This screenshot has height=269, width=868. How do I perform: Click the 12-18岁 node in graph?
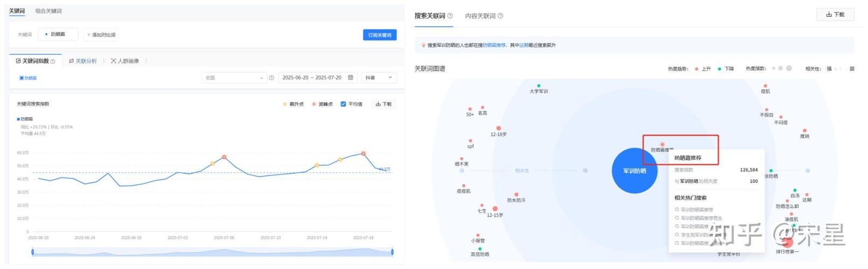[498, 128]
